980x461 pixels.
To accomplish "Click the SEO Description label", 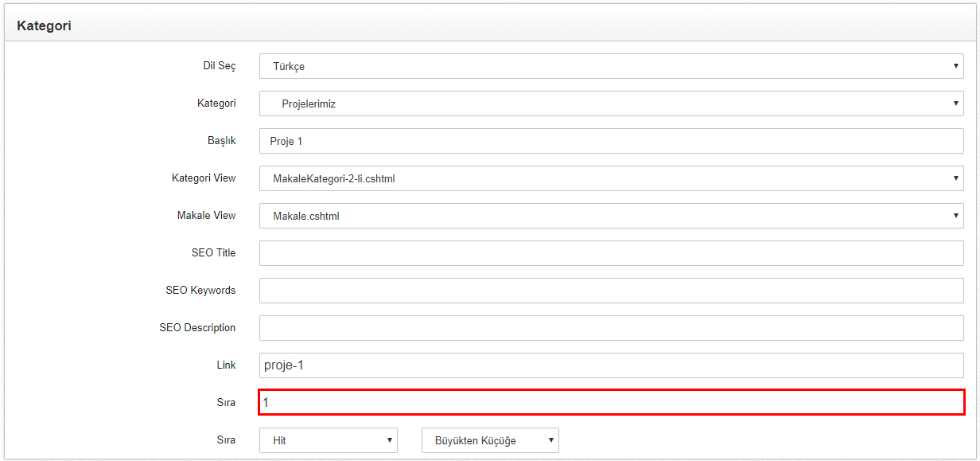I will click(x=198, y=327).
